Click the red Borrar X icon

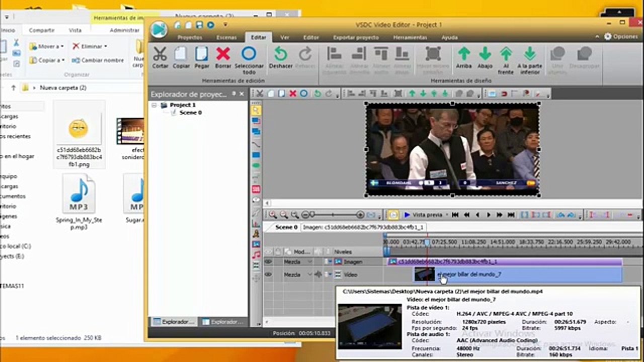click(x=223, y=54)
